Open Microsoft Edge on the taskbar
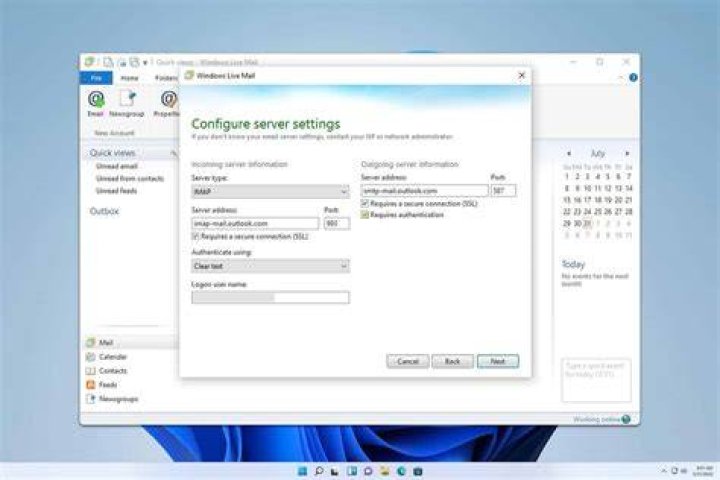The image size is (720, 480). [401, 471]
